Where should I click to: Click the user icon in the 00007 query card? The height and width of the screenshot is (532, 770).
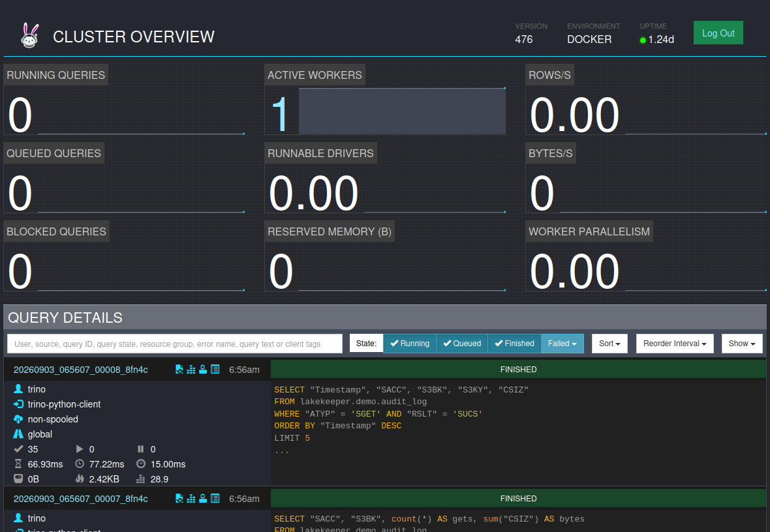coord(18,518)
